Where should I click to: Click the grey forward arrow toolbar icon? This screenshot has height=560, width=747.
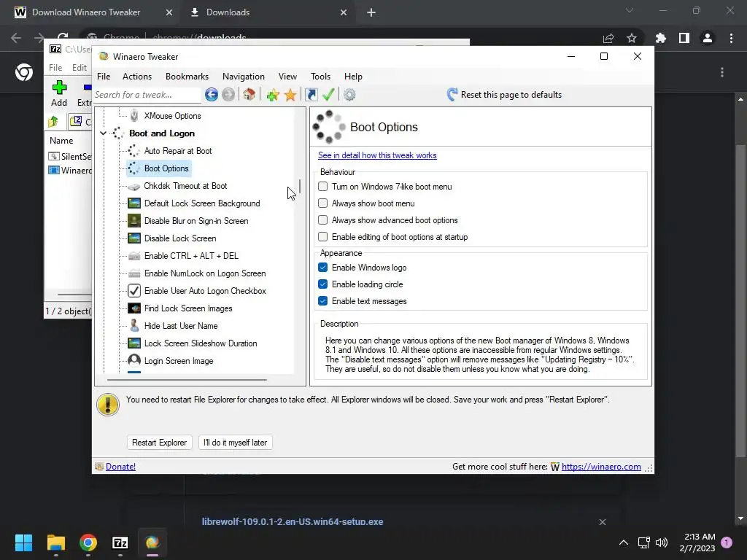click(228, 95)
